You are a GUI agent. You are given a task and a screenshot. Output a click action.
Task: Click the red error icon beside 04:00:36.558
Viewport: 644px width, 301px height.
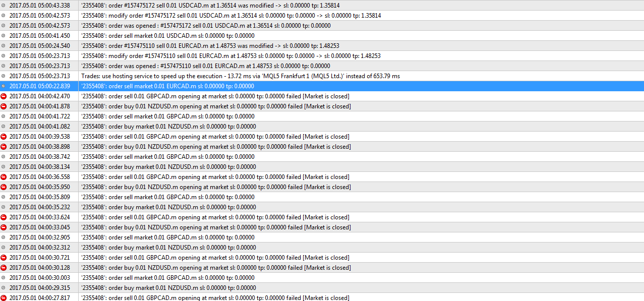[x=4, y=177]
